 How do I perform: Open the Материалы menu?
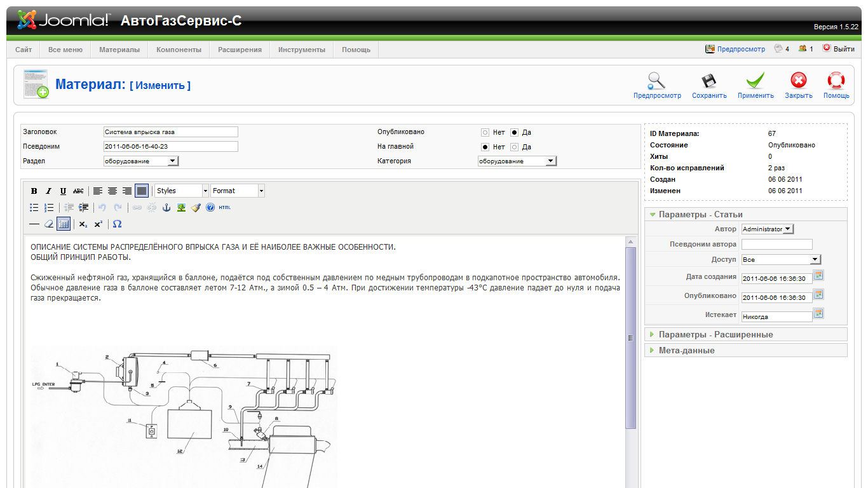[x=119, y=50]
